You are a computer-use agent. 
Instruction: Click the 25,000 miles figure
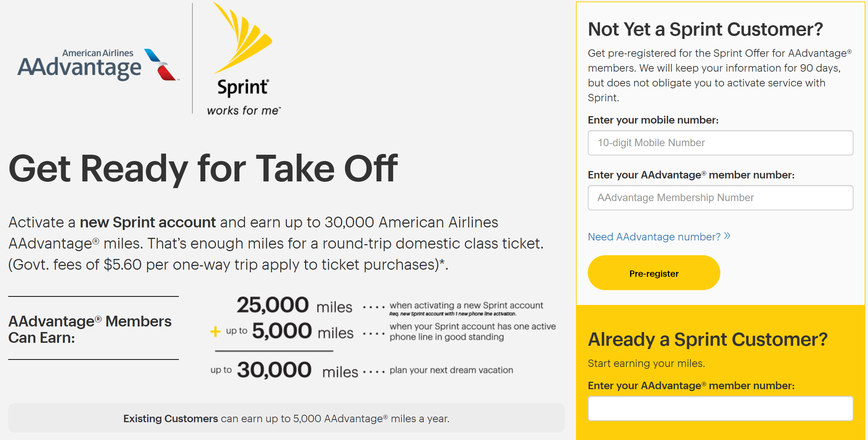click(x=294, y=305)
